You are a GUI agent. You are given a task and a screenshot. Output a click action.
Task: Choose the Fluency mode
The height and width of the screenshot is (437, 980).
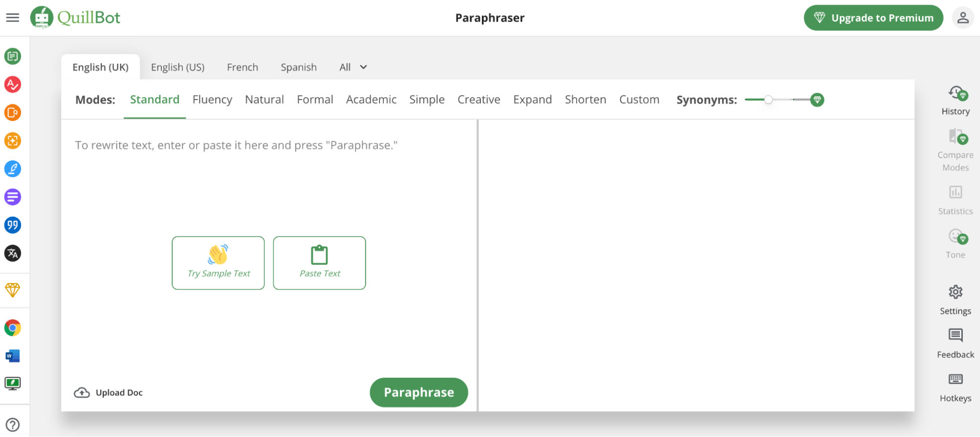click(212, 100)
